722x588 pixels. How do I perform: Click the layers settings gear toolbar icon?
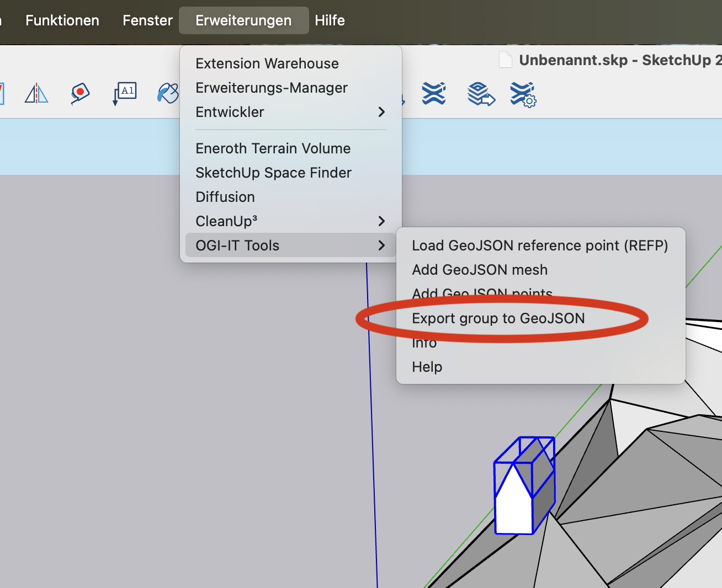[x=523, y=94]
